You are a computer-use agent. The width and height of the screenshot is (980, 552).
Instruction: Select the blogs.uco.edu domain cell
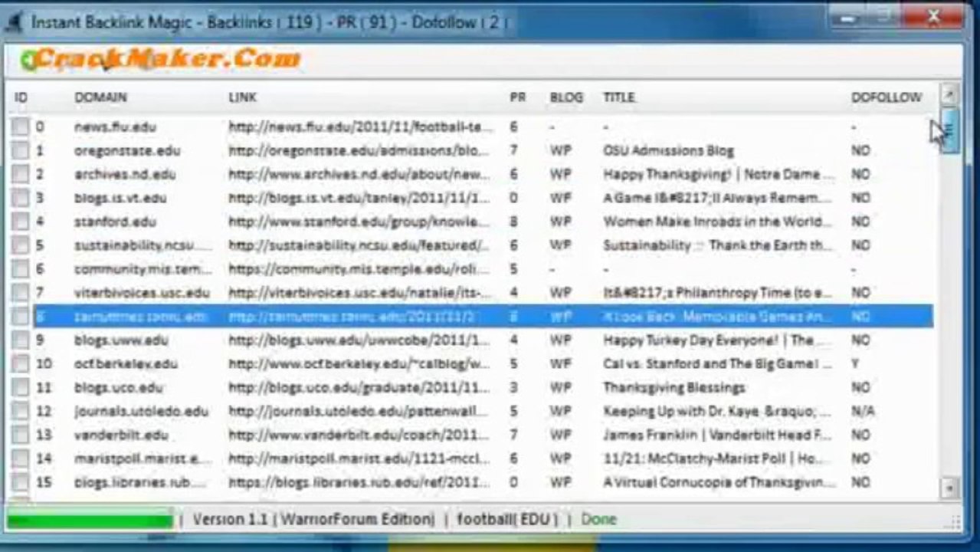(118, 387)
